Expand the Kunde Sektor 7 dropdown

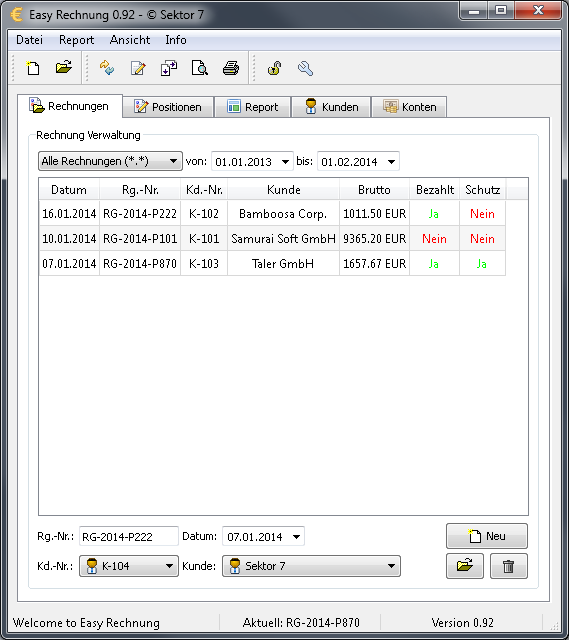[311, 566]
